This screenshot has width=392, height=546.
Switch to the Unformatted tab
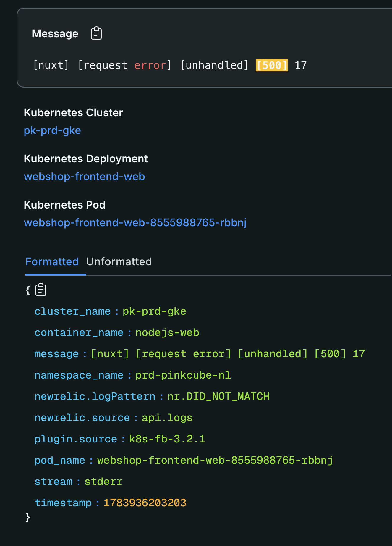click(119, 262)
